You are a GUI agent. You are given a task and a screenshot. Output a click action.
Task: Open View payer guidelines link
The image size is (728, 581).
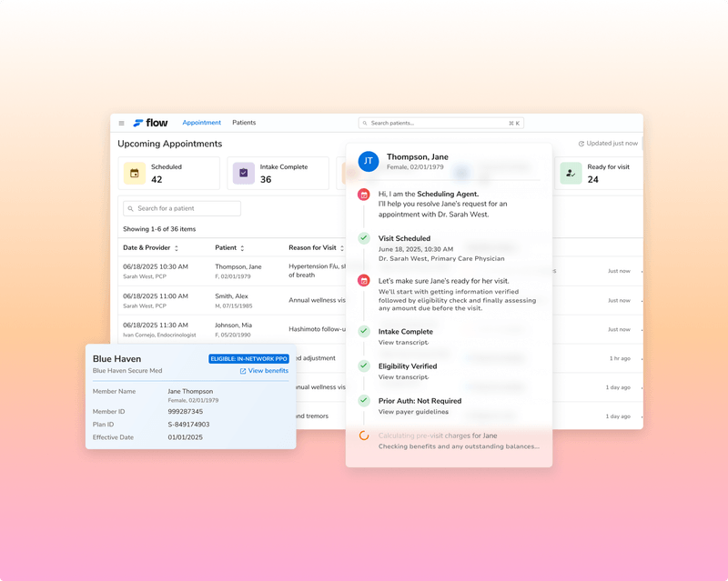pyautogui.click(x=413, y=412)
